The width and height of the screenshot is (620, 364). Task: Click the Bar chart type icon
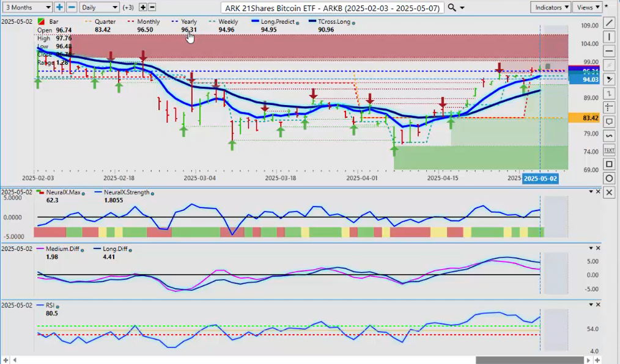click(x=41, y=22)
